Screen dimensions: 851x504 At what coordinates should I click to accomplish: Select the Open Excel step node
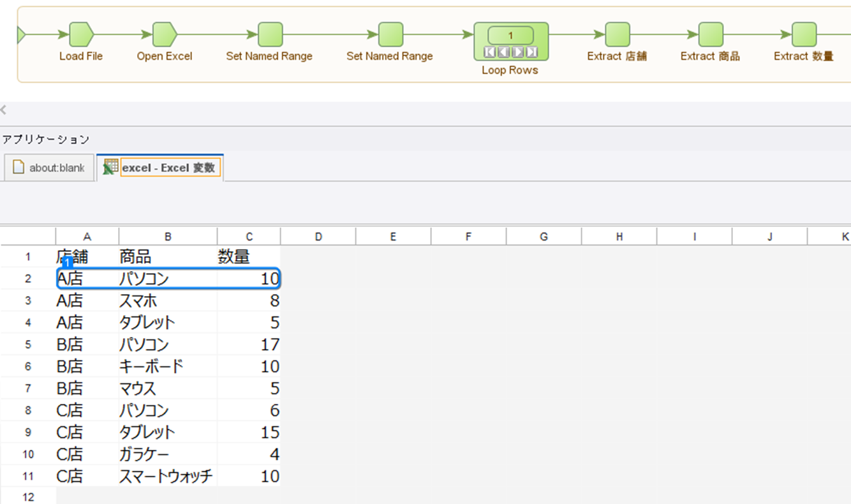click(165, 34)
